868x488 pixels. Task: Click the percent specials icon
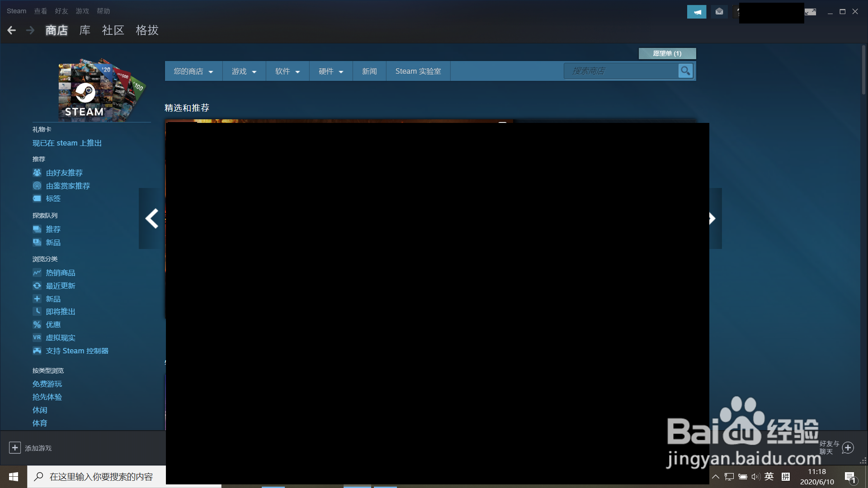37,324
